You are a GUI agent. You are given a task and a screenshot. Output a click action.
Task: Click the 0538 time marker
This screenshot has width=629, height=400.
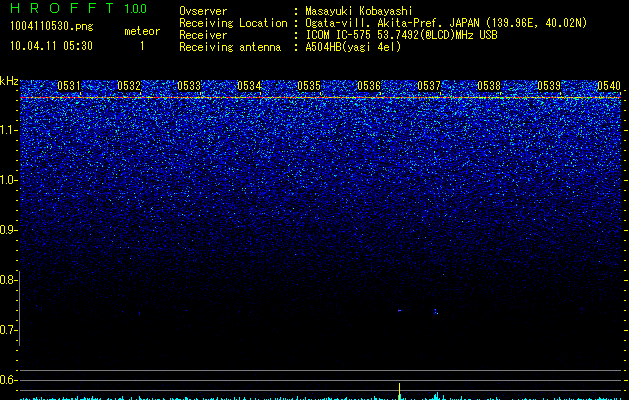pyautogui.click(x=489, y=85)
